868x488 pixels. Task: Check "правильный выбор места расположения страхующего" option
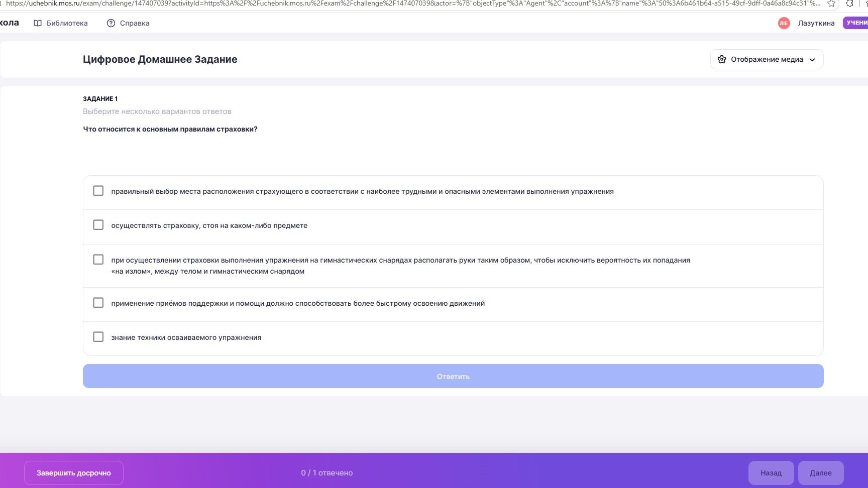[98, 191]
